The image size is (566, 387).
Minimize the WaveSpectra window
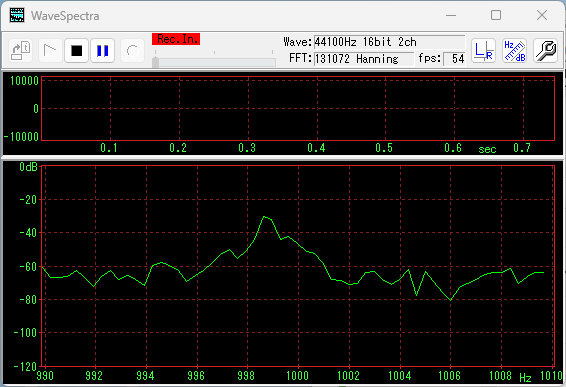tap(451, 15)
